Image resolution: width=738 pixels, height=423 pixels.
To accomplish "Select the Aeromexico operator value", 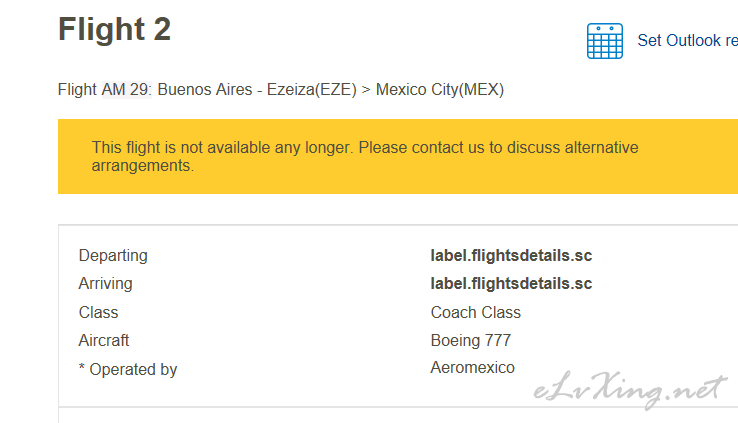I will [x=473, y=367].
